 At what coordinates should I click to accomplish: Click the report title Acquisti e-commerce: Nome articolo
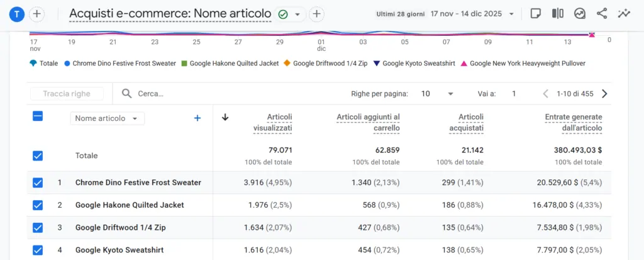point(170,14)
